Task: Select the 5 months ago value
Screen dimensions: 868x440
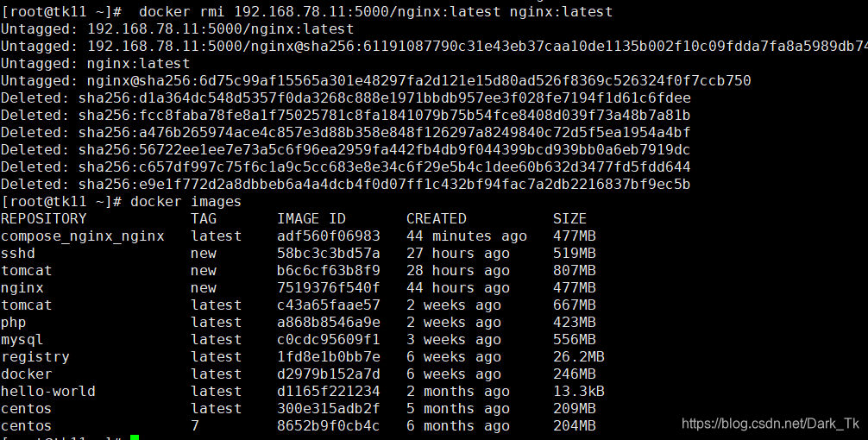Action: pyautogui.click(x=458, y=408)
